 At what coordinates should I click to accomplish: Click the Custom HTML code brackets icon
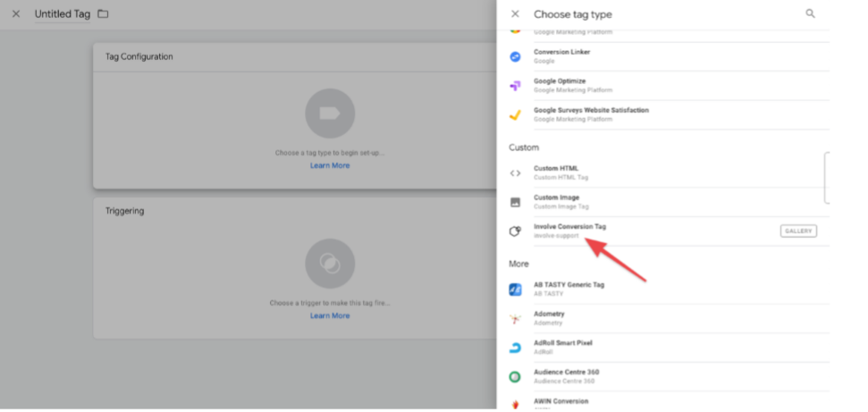click(x=516, y=173)
